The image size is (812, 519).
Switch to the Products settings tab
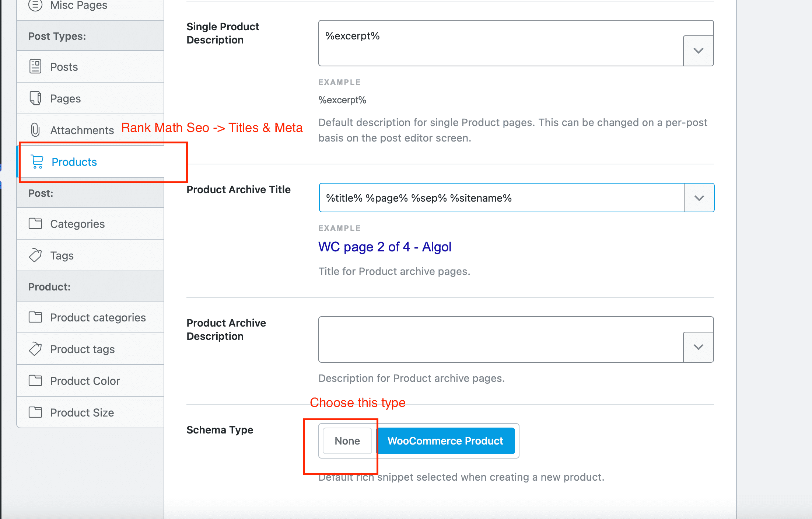[x=74, y=162]
